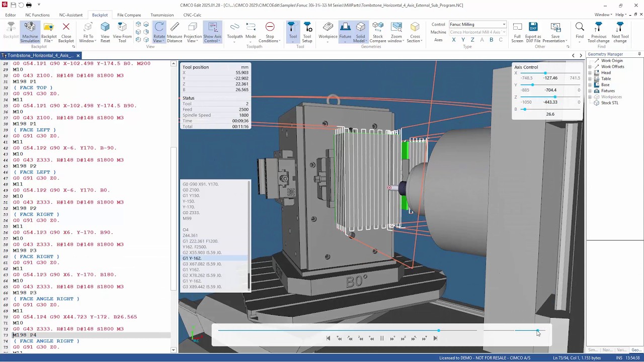Click code line 'M198 P4'
Screen dimensions: 644x362
point(24,335)
